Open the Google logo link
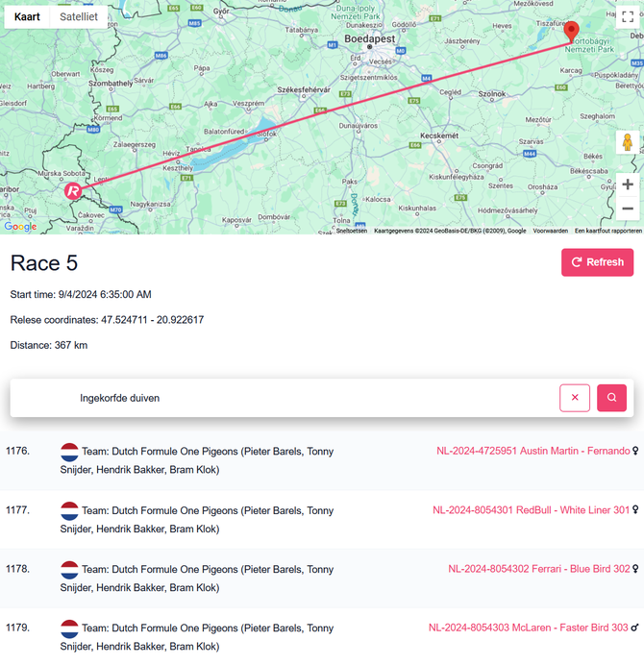This screenshot has height=665, width=644. point(20,227)
